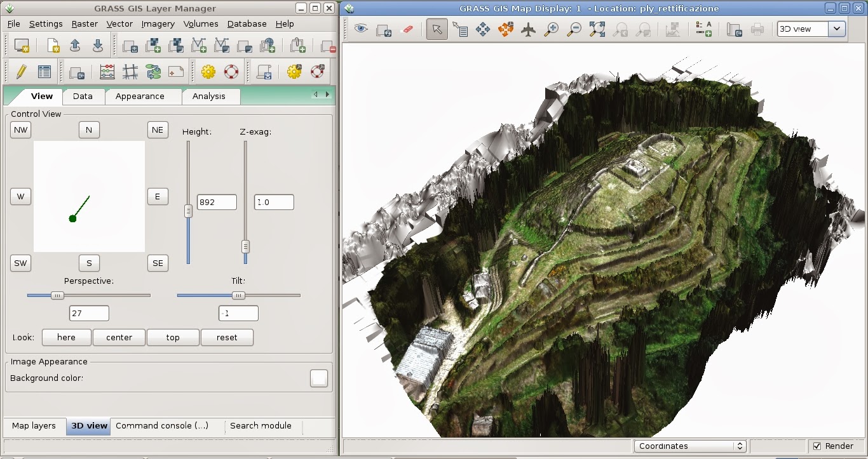Switch to the Map layers tab
The width and height of the screenshot is (868, 459).
click(x=34, y=425)
